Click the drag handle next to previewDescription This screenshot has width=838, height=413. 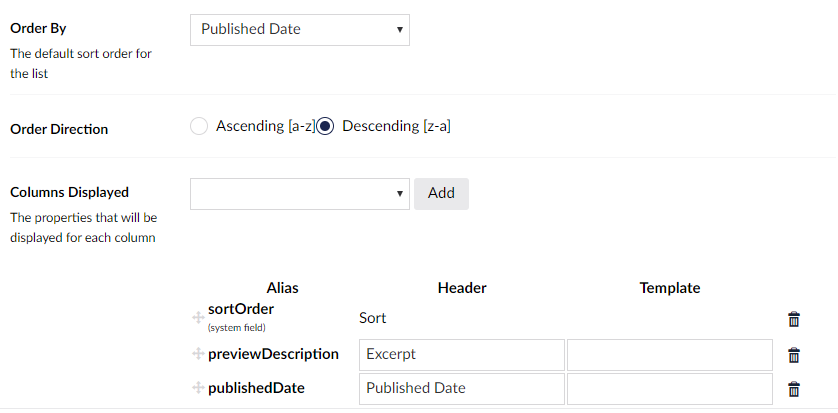click(x=197, y=354)
